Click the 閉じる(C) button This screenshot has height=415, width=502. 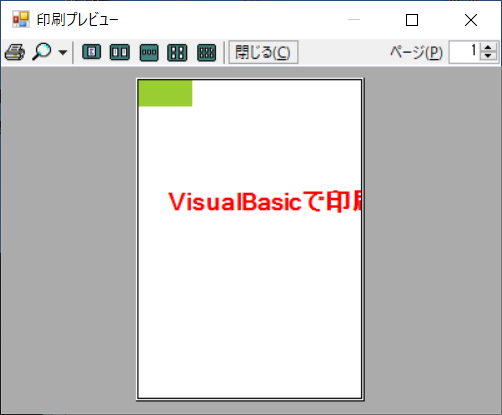pyautogui.click(x=263, y=52)
